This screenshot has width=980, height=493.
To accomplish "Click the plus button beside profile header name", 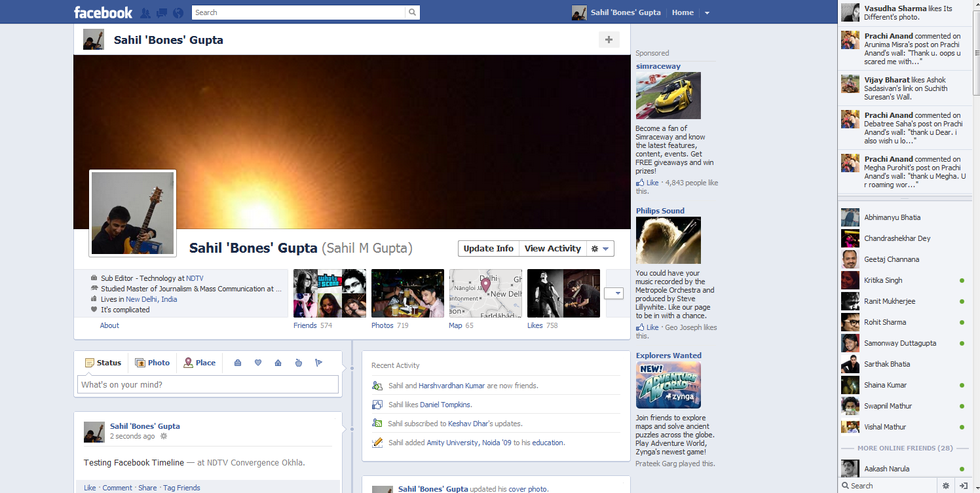I will click(609, 40).
